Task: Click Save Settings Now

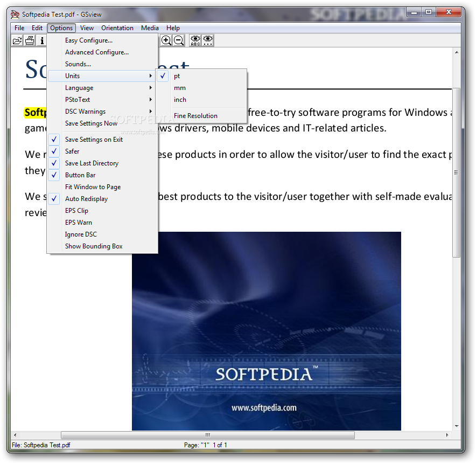Action: pos(103,123)
